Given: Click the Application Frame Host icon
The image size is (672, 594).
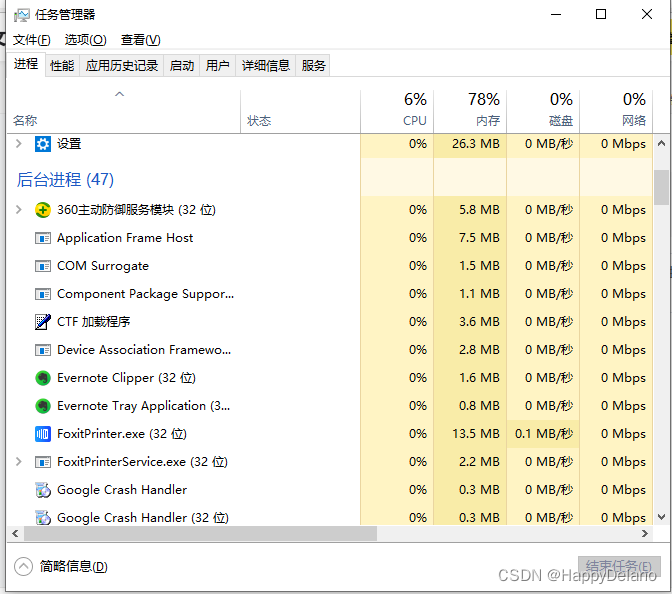Looking at the screenshot, I should click(x=42, y=238).
